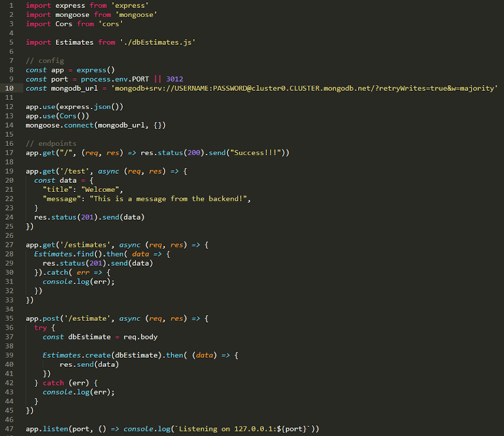Click line number 1 in the gutter
Viewport: 504px width, 436px height.
click(11, 6)
